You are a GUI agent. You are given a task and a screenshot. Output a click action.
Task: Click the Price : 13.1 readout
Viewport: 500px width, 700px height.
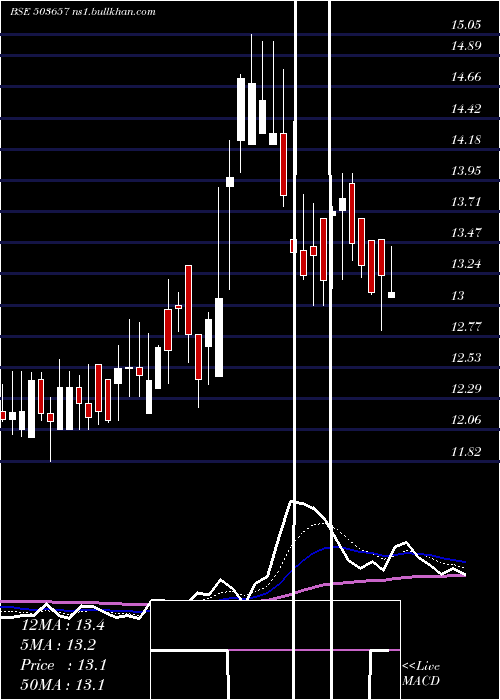[x=63, y=665]
